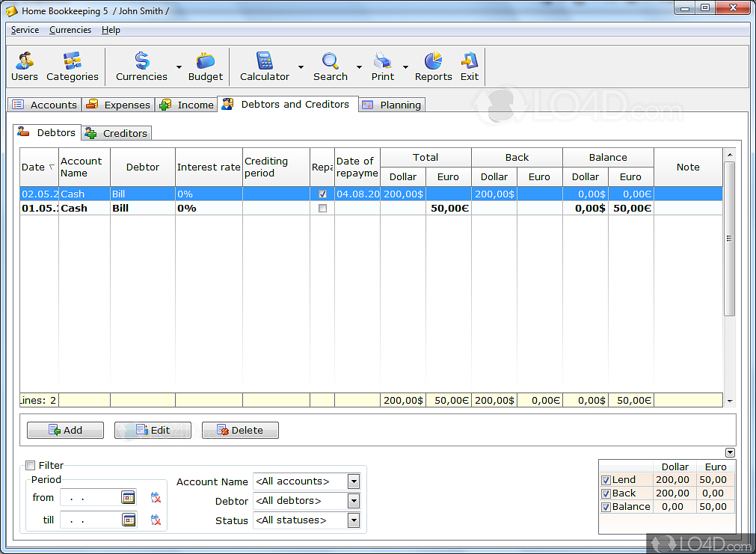Open the Currencies dollar icon

[141, 67]
